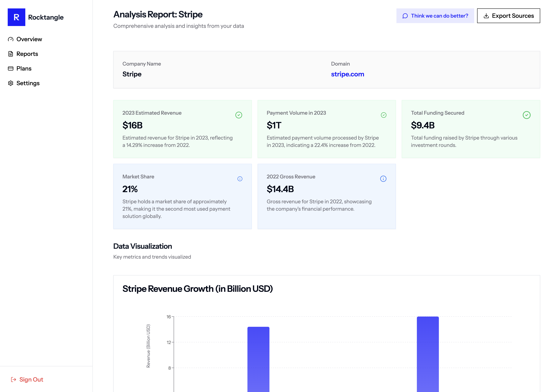Viewport: 560px width, 392px height.
Task: Click the blue Rocktangle R logo
Action: (x=16, y=17)
